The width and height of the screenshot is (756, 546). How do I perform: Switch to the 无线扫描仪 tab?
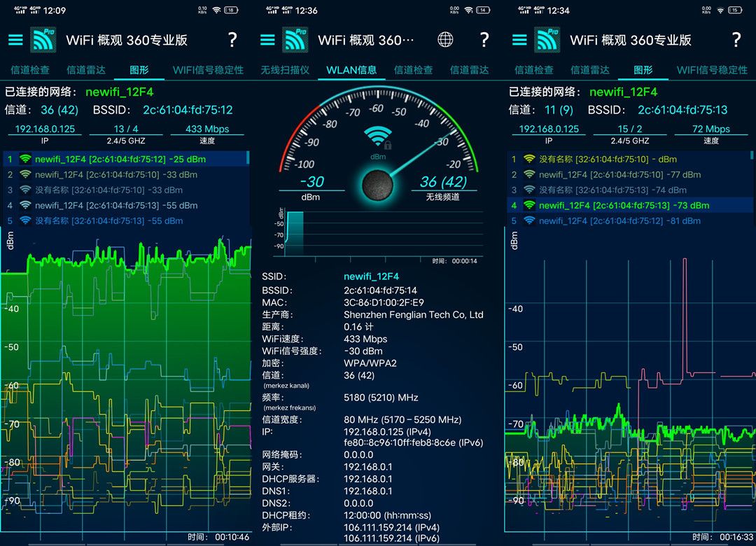click(285, 70)
